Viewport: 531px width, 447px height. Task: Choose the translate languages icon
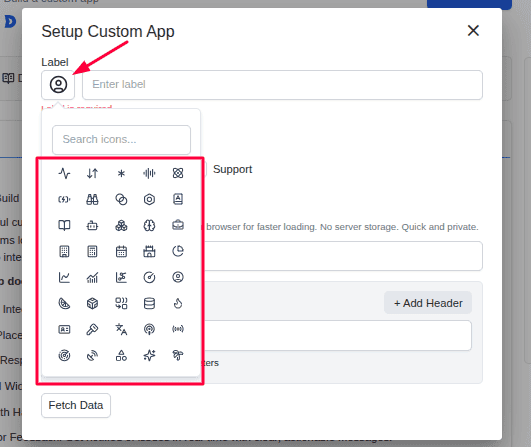pyautogui.click(x=121, y=329)
